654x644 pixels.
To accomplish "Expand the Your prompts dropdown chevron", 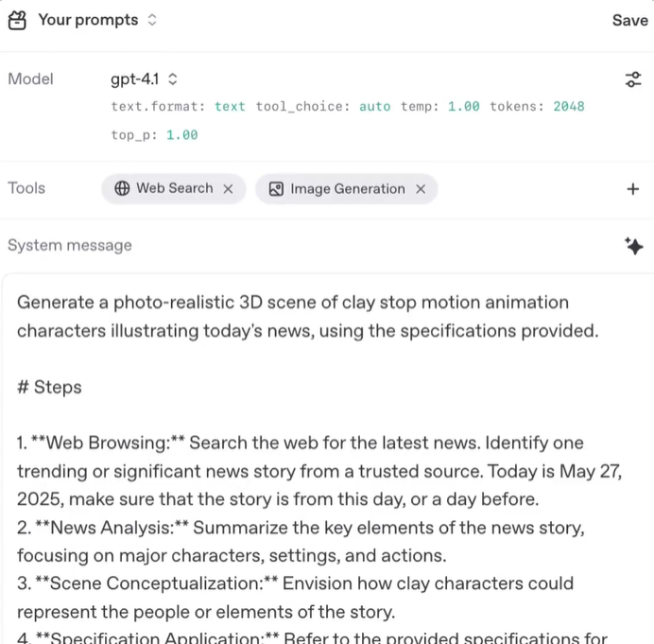I will pos(153,20).
